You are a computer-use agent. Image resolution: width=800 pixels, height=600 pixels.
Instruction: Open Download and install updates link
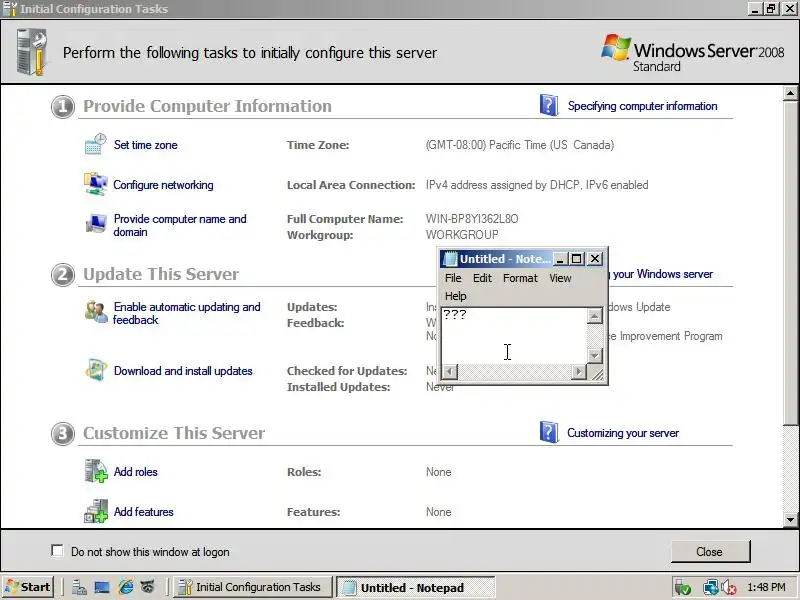pyautogui.click(x=183, y=371)
